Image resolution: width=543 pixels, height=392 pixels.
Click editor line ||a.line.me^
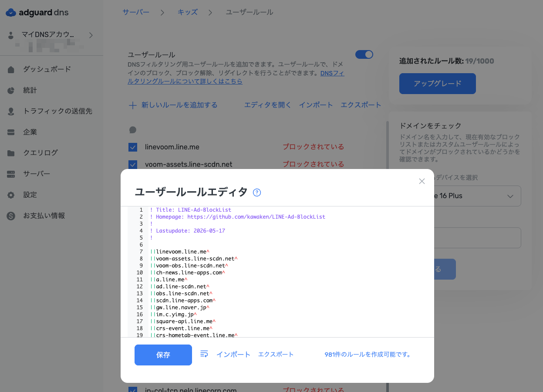[x=169, y=280]
